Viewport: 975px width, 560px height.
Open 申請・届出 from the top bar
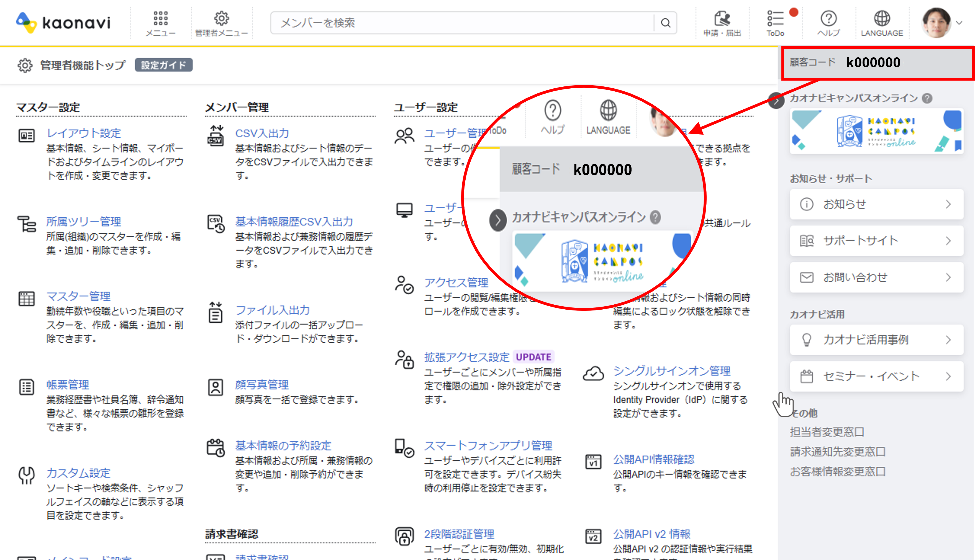point(722,19)
